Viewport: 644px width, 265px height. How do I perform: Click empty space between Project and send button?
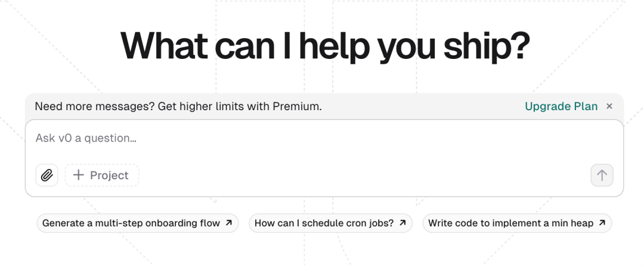(358, 175)
